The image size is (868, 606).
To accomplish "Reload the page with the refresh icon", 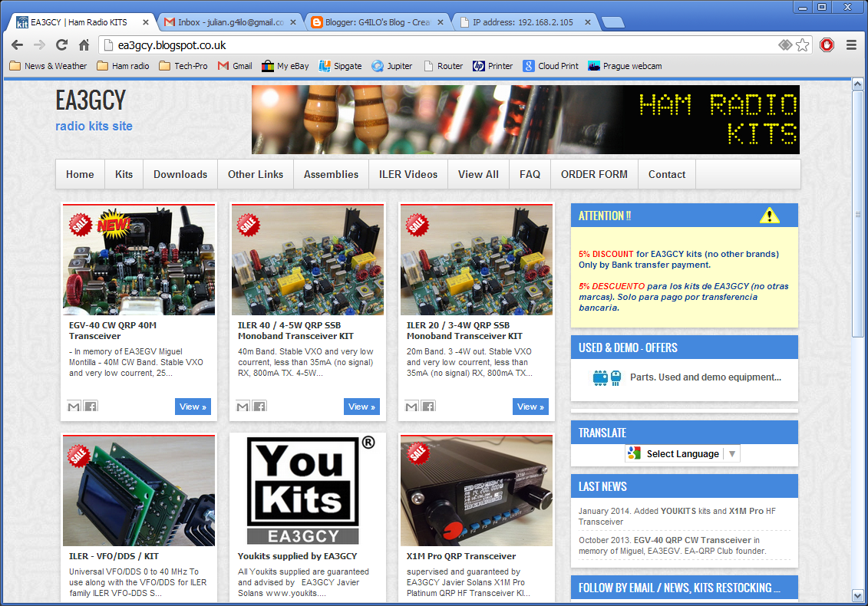I will tap(62, 45).
